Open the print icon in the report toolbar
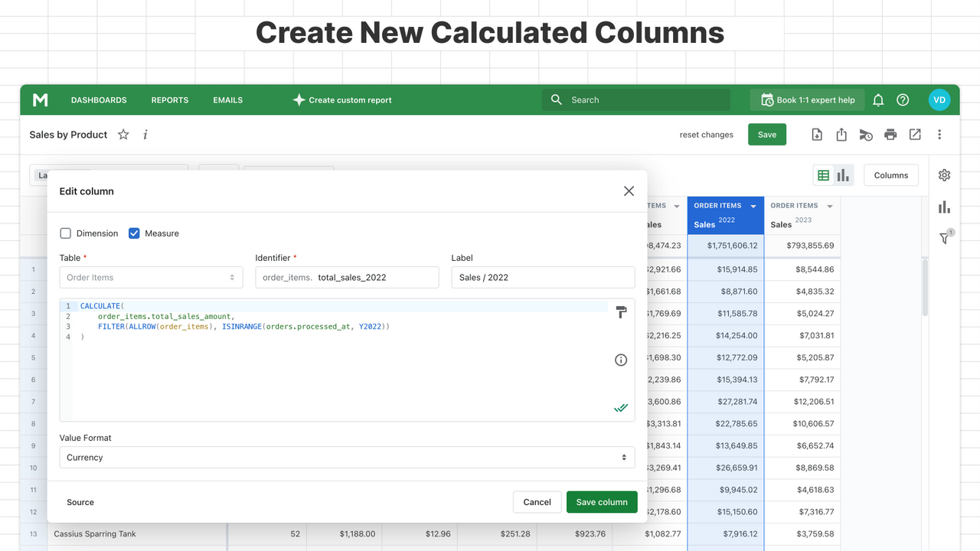Viewport: 980px width, 551px height. point(890,134)
